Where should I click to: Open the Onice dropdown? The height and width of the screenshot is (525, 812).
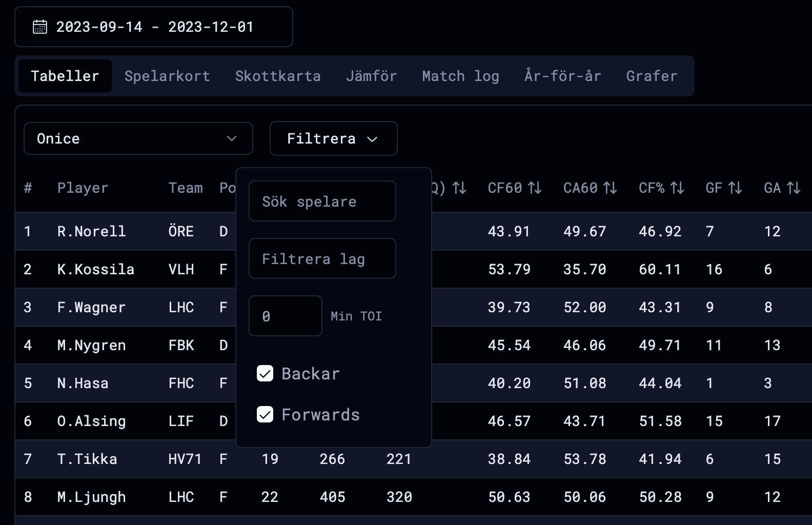click(138, 138)
